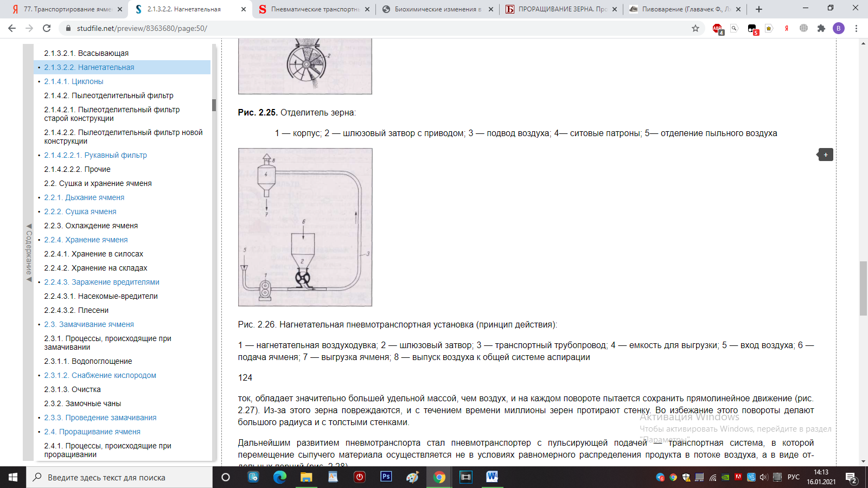Click the plus button beside the page
The height and width of the screenshot is (488, 868).
click(x=826, y=155)
